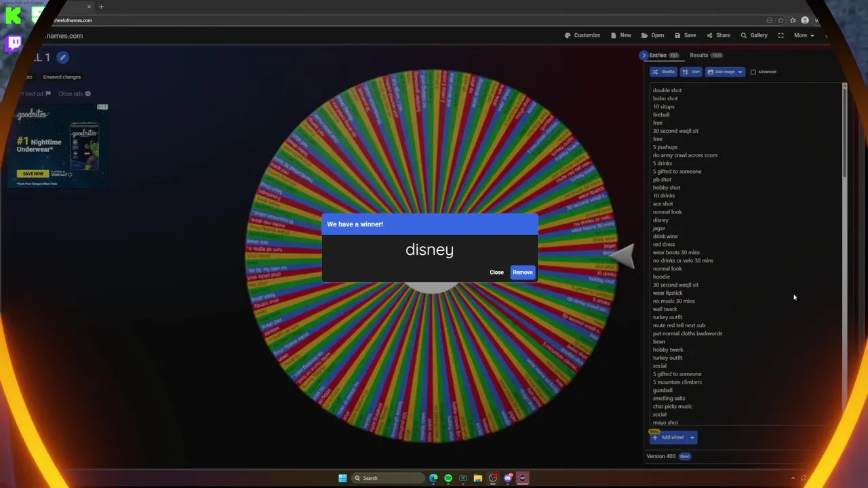Create a New wheel from the toolbar
The image size is (868, 488).
(621, 35)
